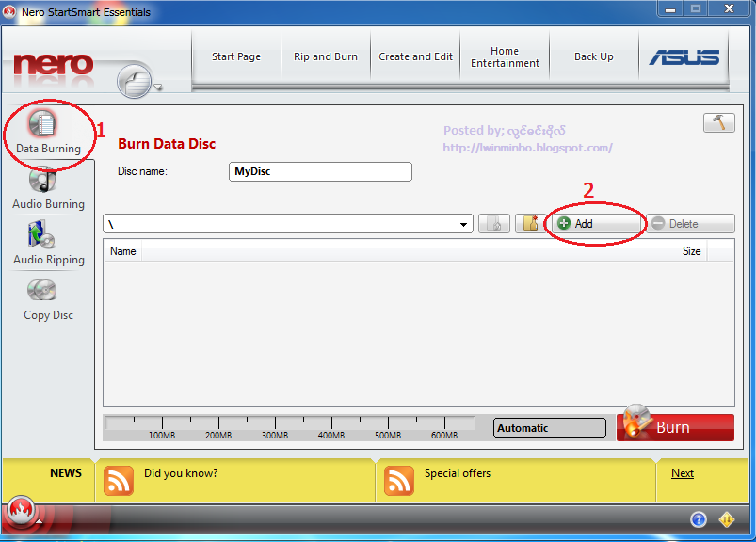Click the red Burn button

[675, 427]
